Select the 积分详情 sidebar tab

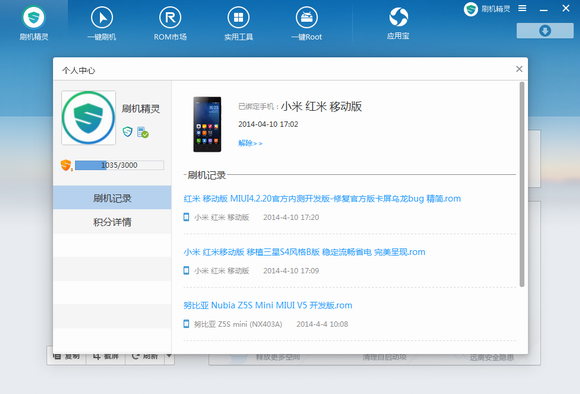112,222
